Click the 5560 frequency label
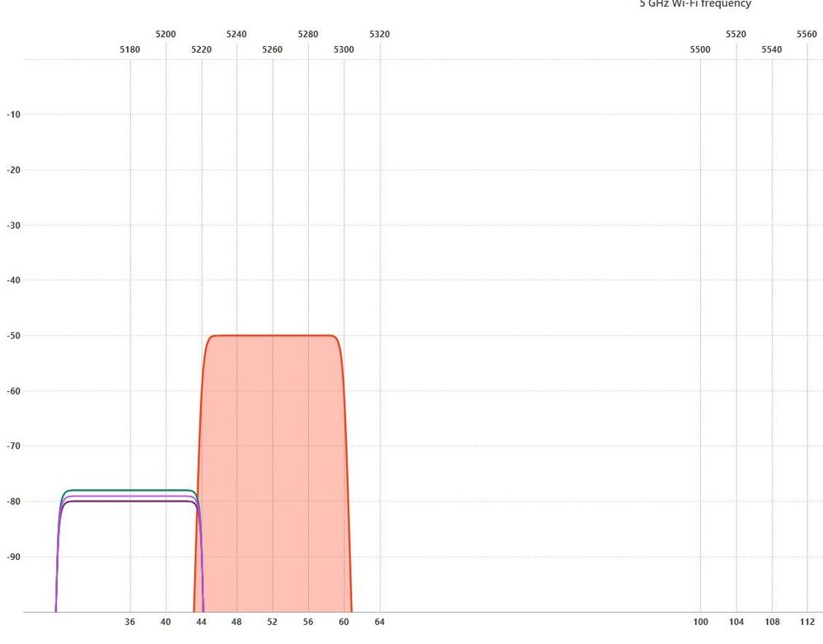Viewport: 823px width, 644px height. 807,34
